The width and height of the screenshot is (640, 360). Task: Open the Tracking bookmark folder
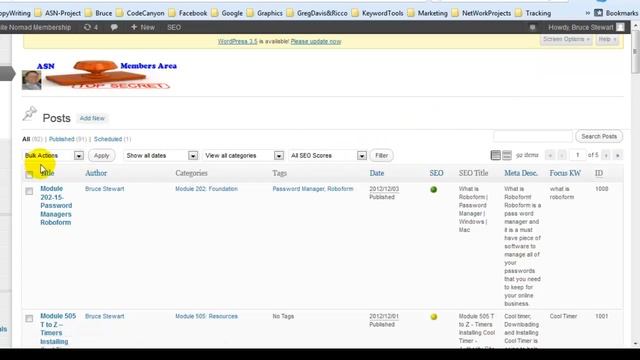point(533,13)
